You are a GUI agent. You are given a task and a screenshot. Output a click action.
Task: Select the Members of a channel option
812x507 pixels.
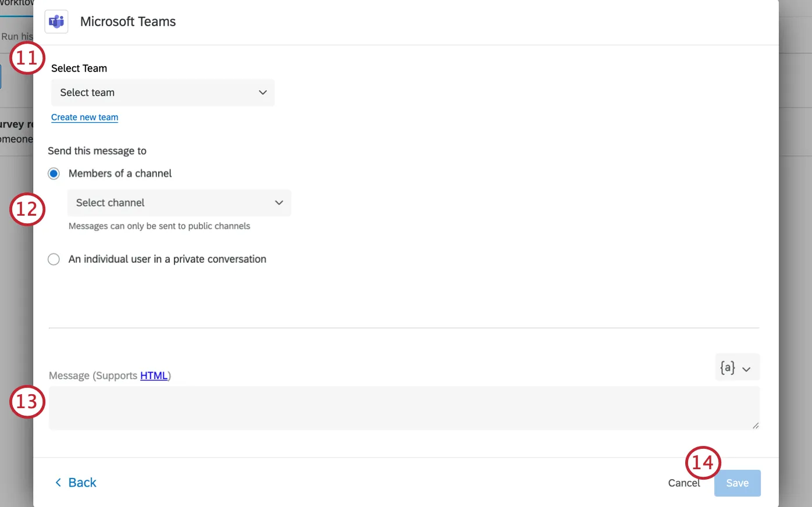coord(54,174)
